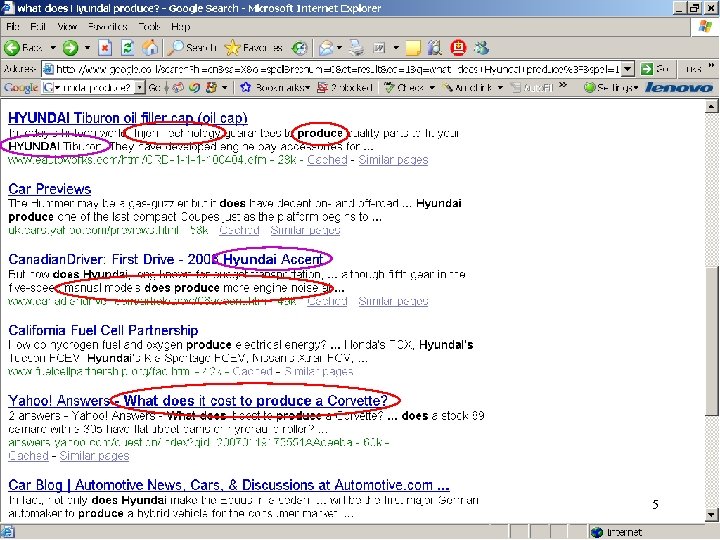Viewport: 720px width, 540px height.
Task: Click Similar pages under the CanadianDriver result
Action: click(393, 301)
